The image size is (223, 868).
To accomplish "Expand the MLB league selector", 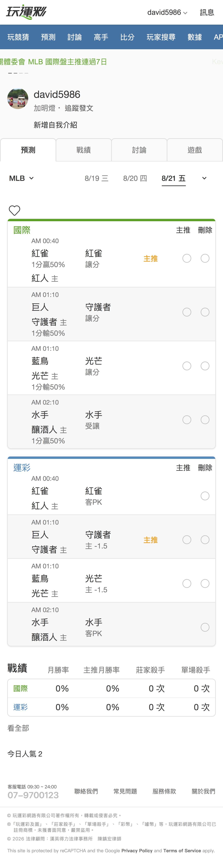I will [21, 178].
